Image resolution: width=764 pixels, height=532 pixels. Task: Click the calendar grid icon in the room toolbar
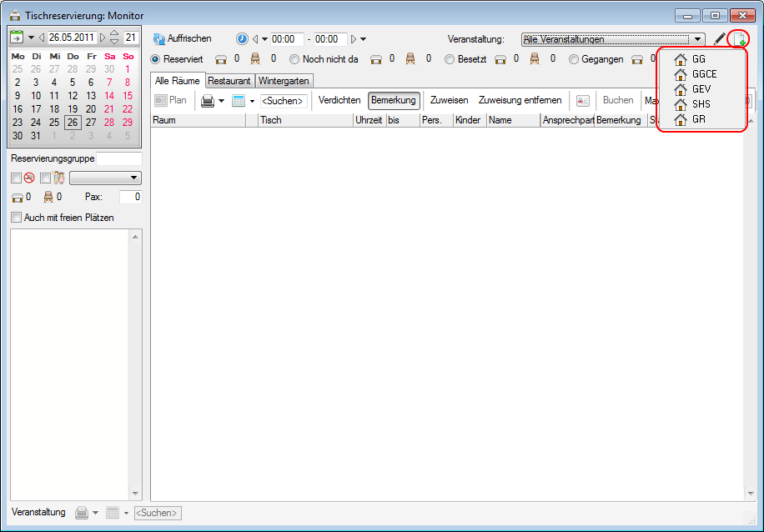pos(238,101)
